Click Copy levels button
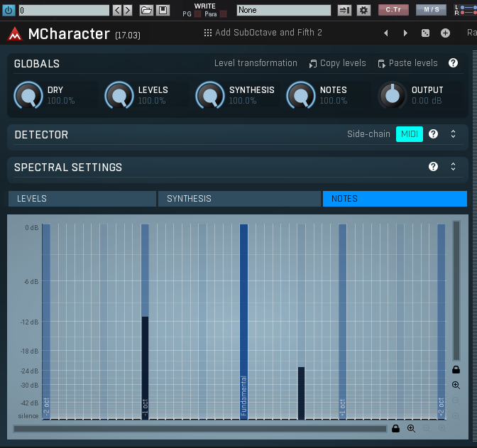Viewport: 477px width, 448px height. tap(338, 63)
